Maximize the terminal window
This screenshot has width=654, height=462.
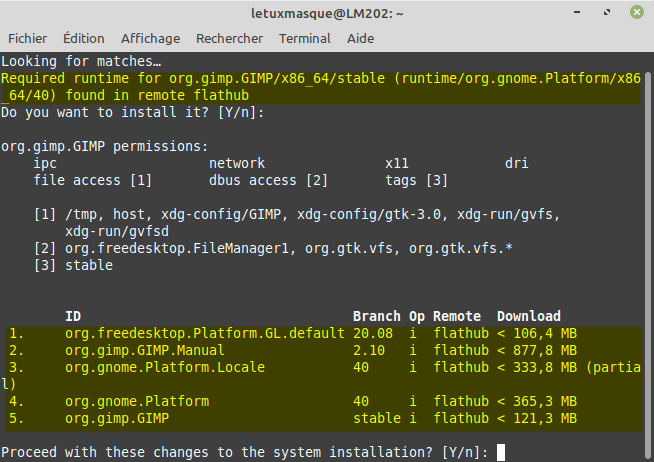(x=607, y=12)
